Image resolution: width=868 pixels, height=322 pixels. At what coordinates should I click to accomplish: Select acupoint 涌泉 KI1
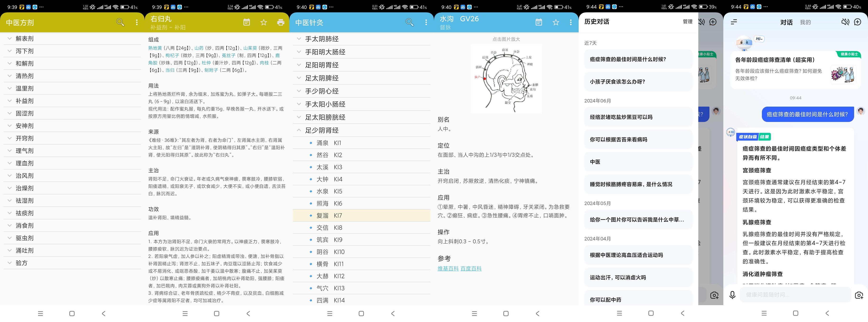tap(362, 143)
